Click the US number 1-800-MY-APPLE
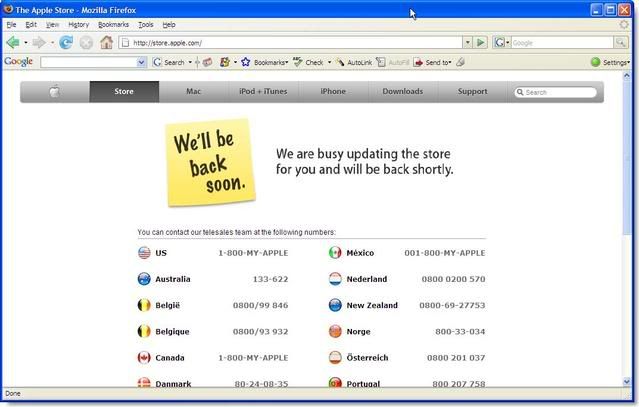This screenshot has width=639, height=407. tap(253, 253)
